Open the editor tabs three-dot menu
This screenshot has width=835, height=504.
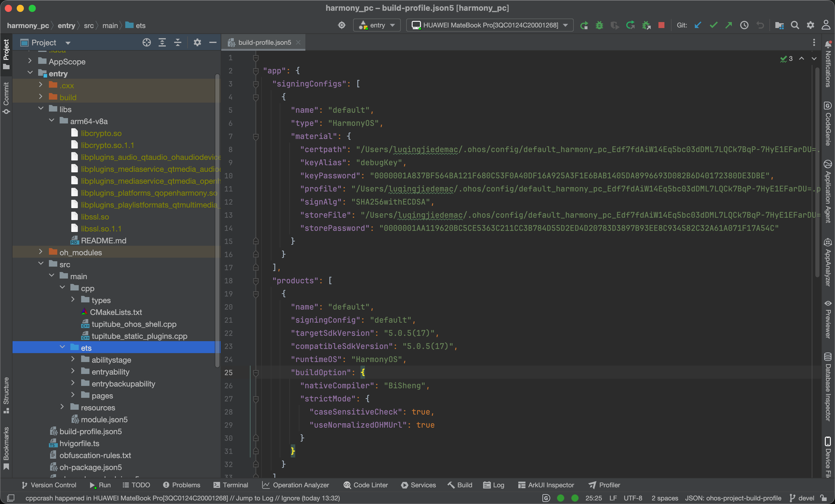[x=814, y=42]
